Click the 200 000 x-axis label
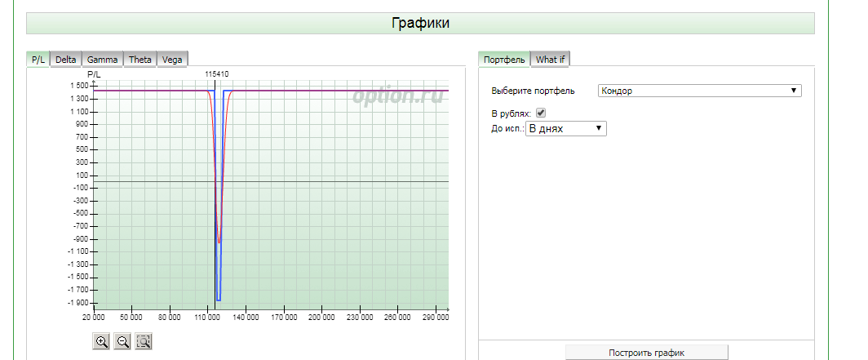Screen dimensions: 868x360 [321, 318]
